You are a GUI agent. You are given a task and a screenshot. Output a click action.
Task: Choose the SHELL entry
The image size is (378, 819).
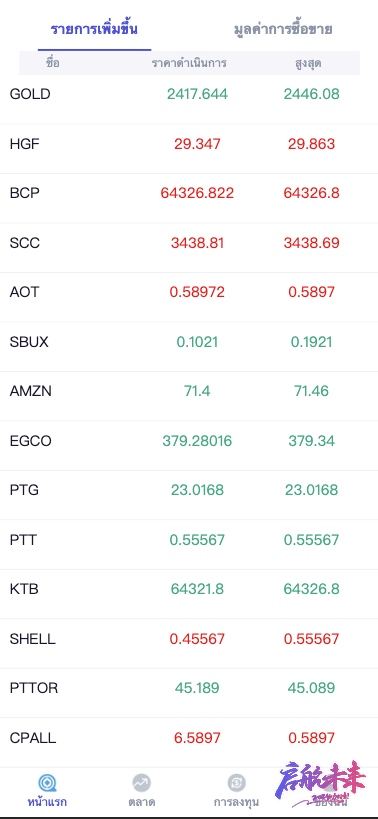pyautogui.click(x=189, y=639)
